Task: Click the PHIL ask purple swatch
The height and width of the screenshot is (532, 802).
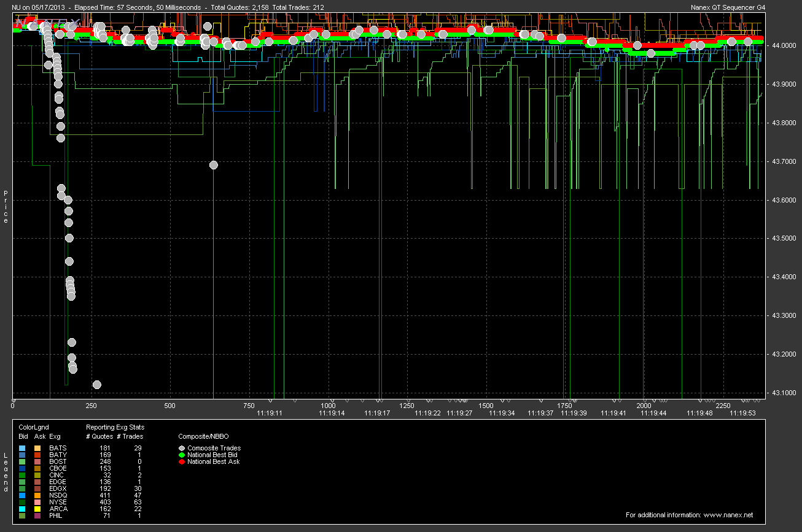Action: point(37,515)
